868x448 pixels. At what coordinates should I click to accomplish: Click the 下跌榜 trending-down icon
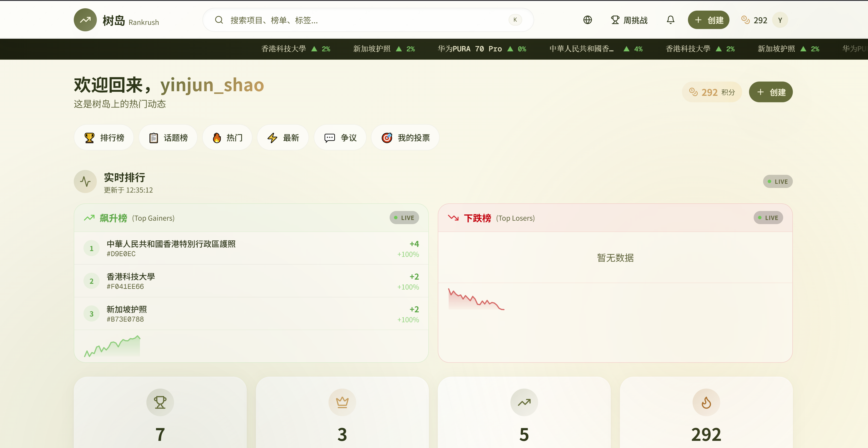453,218
